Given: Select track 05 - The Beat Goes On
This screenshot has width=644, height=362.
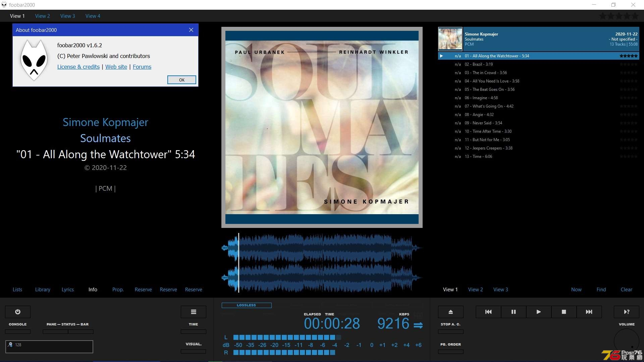Looking at the screenshot, I should click(539, 89).
